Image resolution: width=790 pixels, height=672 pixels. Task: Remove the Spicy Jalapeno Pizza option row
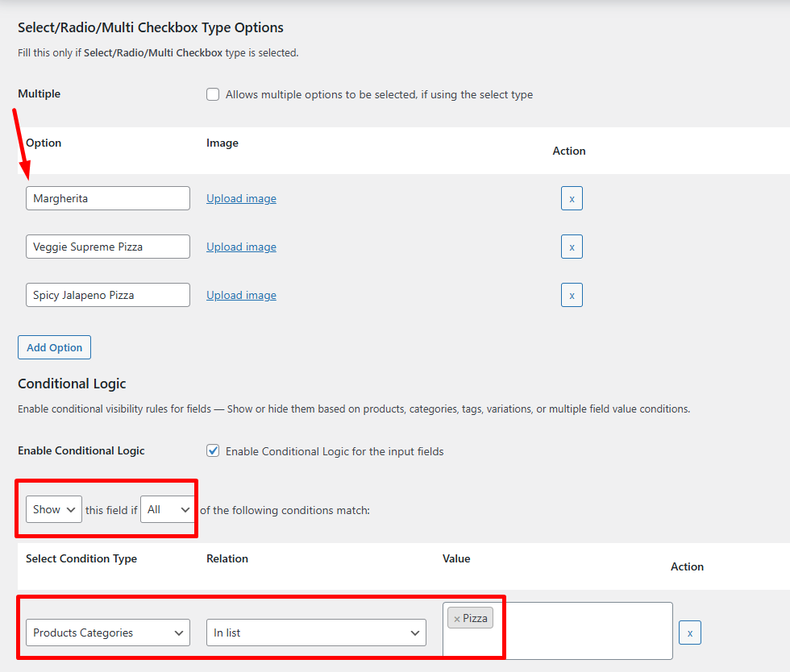[572, 295]
